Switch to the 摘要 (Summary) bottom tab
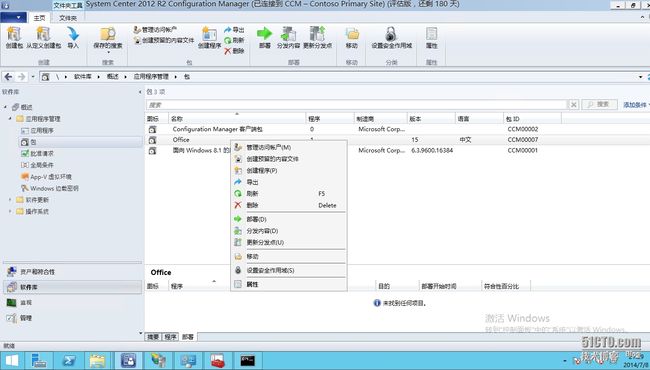The image size is (650, 370). coord(153,337)
